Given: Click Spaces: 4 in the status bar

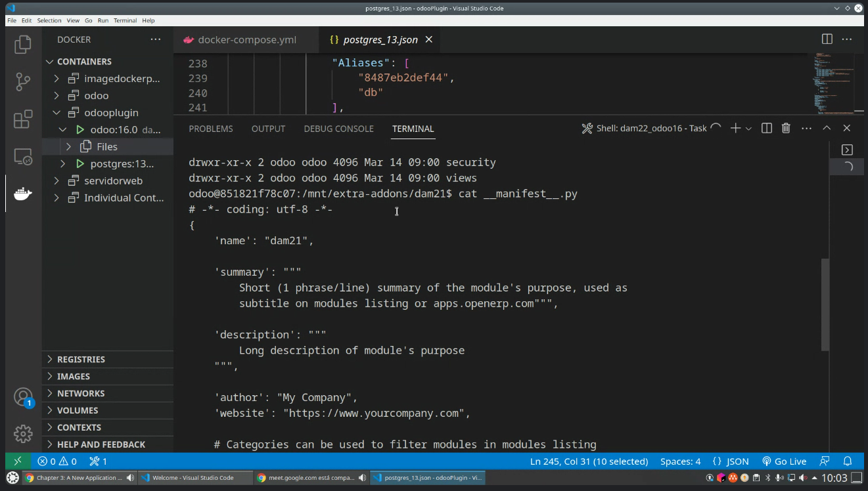Looking at the screenshot, I should pos(680,461).
